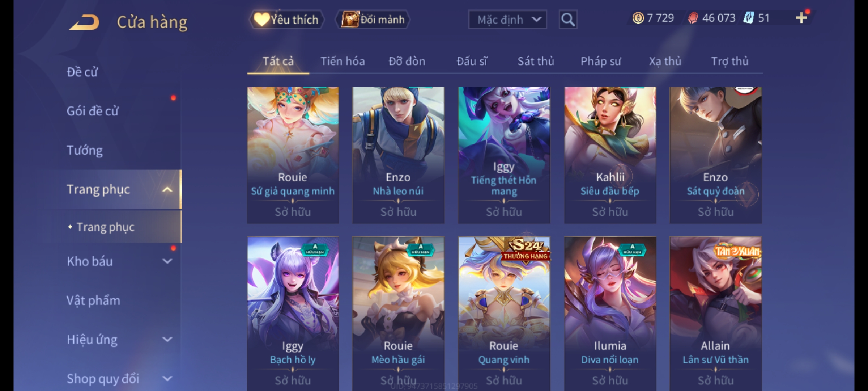
Task: Open the Tướng menu entry
Action: pos(85,150)
